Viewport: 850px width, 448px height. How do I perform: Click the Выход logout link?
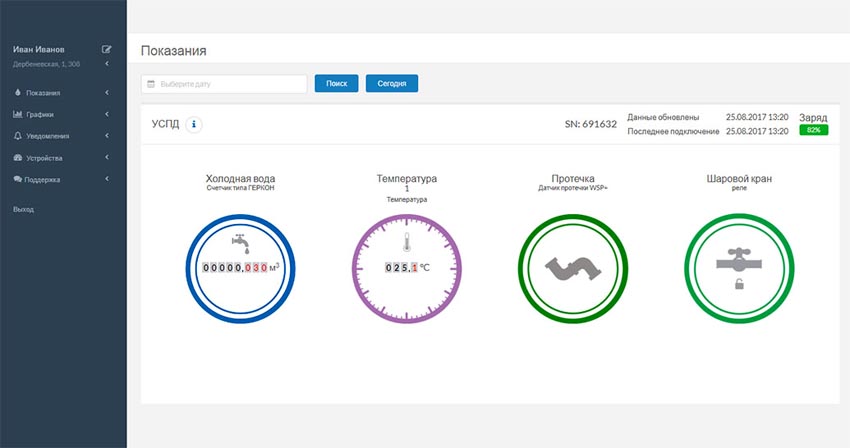[x=23, y=209]
